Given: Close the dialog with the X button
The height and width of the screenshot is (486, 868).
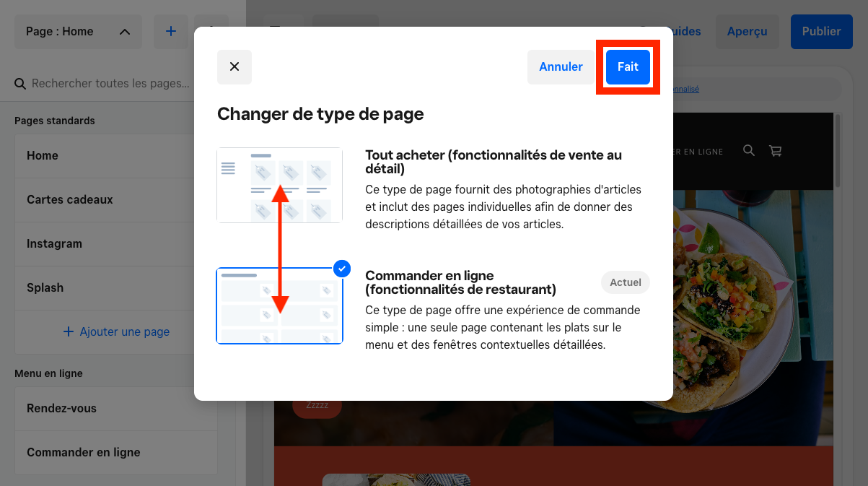Looking at the screenshot, I should click(x=234, y=67).
